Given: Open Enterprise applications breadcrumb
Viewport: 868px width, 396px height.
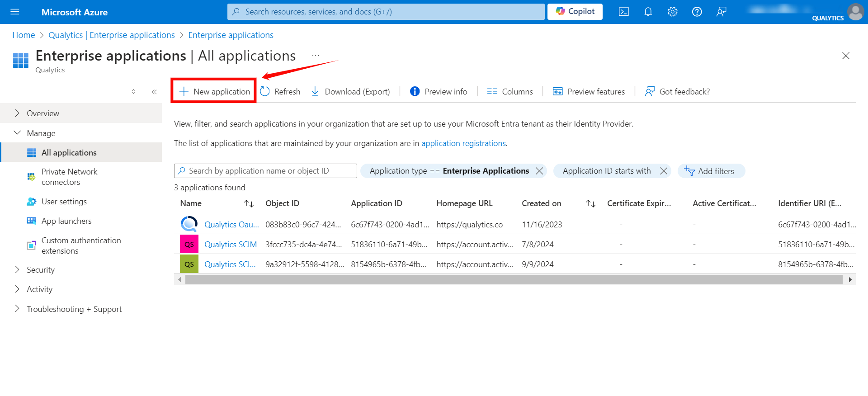Looking at the screenshot, I should pyautogui.click(x=231, y=35).
